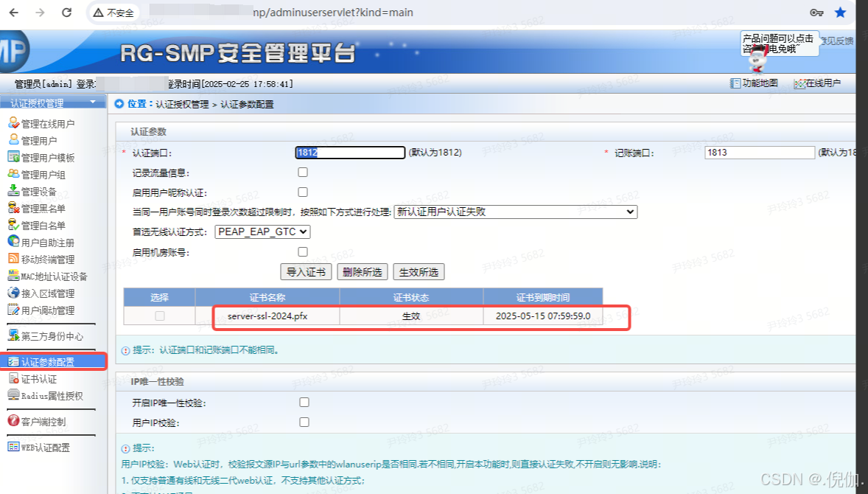868x494 pixels.
Task: Open 用户自助注册 in sidebar
Action: pos(41,242)
